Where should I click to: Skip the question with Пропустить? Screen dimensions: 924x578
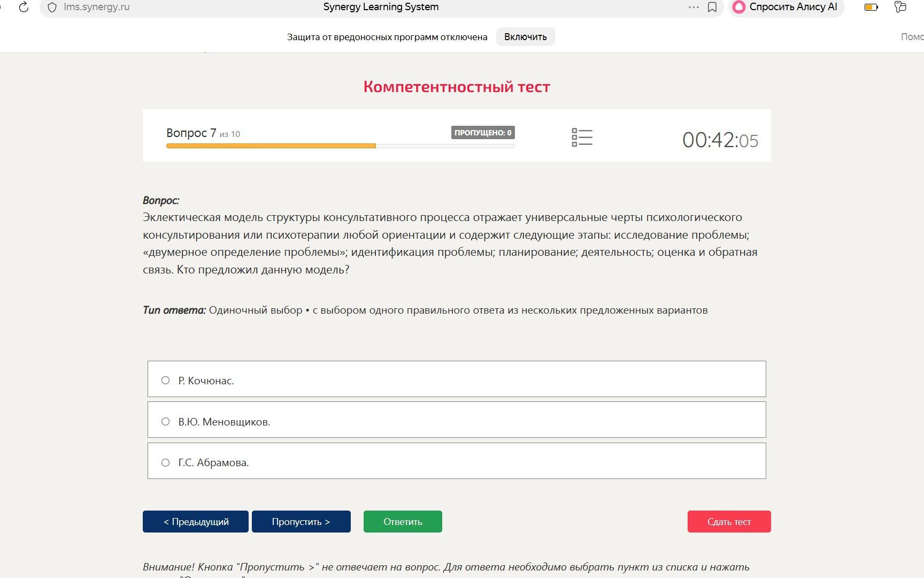[x=301, y=522]
